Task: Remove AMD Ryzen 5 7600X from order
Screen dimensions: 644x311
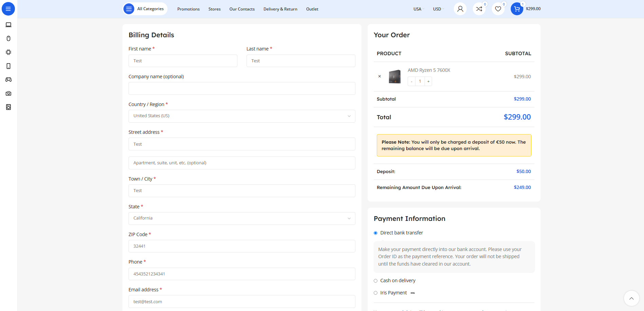Action: [379, 77]
